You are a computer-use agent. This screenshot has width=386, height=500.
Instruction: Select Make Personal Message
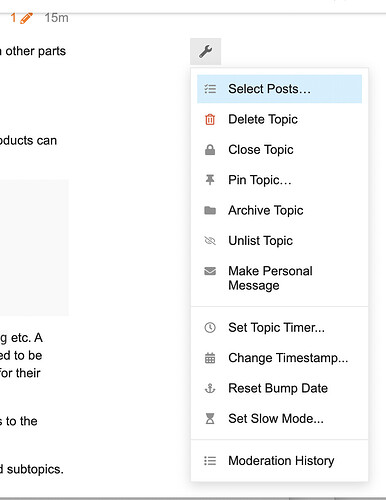point(279,278)
